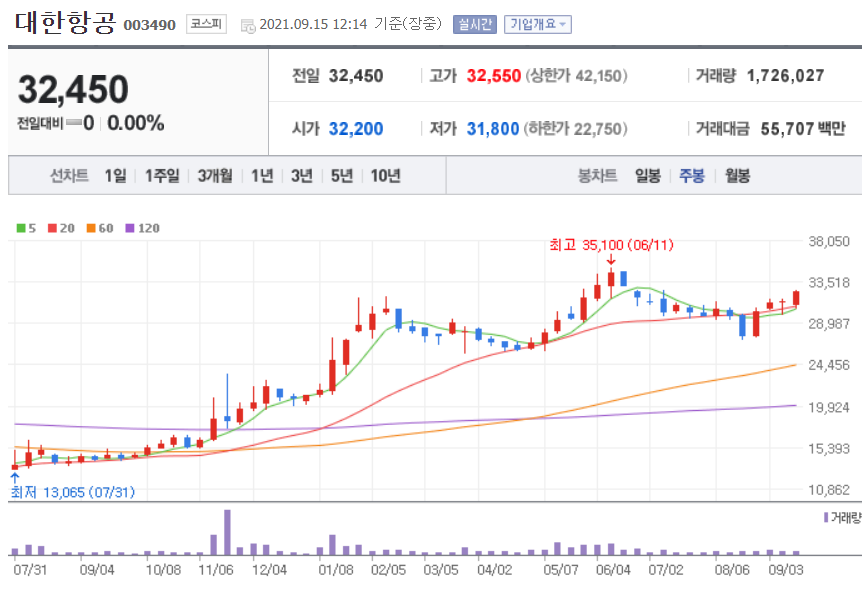This screenshot has height=594, width=862.
Task: Click the 거래량 value 1,726,027
Action: pyautogui.click(x=786, y=76)
